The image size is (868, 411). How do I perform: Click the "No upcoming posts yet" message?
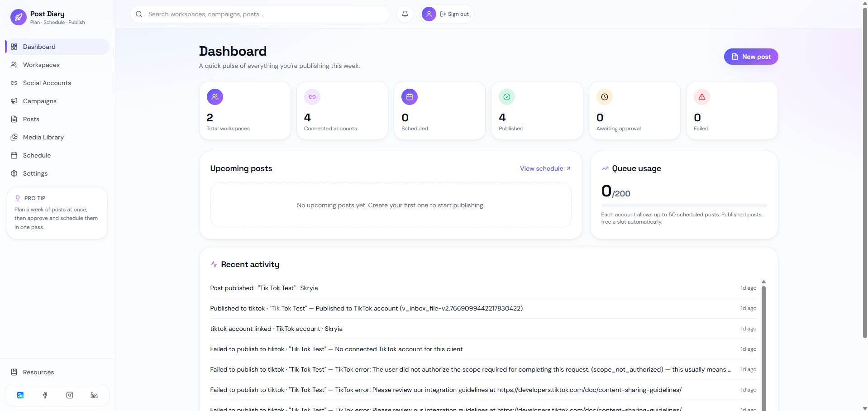[x=391, y=205]
